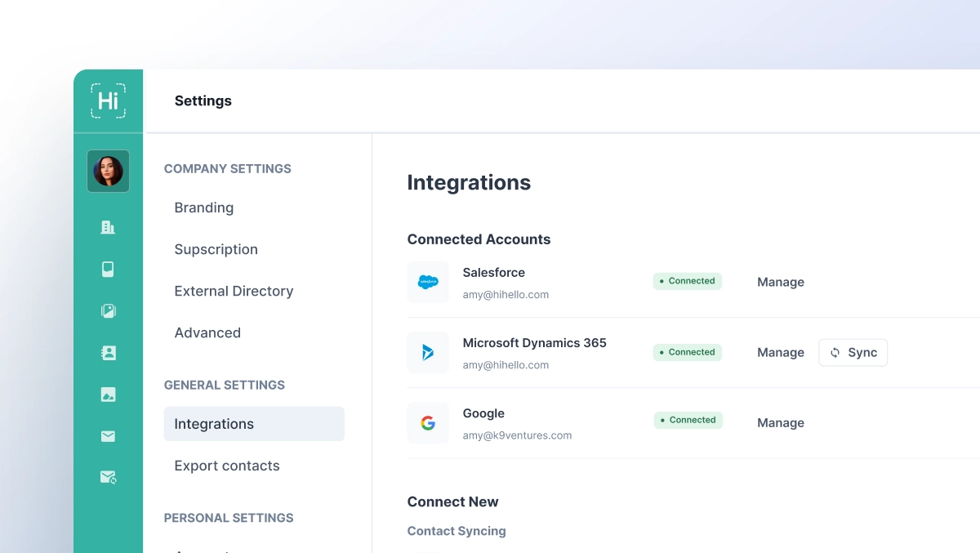Open External Directory settings
The height and width of the screenshot is (553, 980).
click(234, 291)
